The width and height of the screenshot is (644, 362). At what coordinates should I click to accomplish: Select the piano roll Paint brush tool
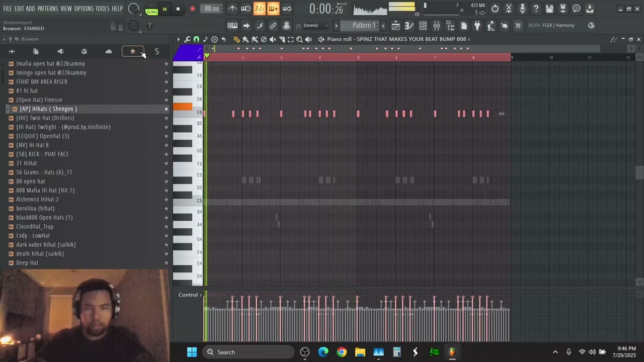[246, 39]
